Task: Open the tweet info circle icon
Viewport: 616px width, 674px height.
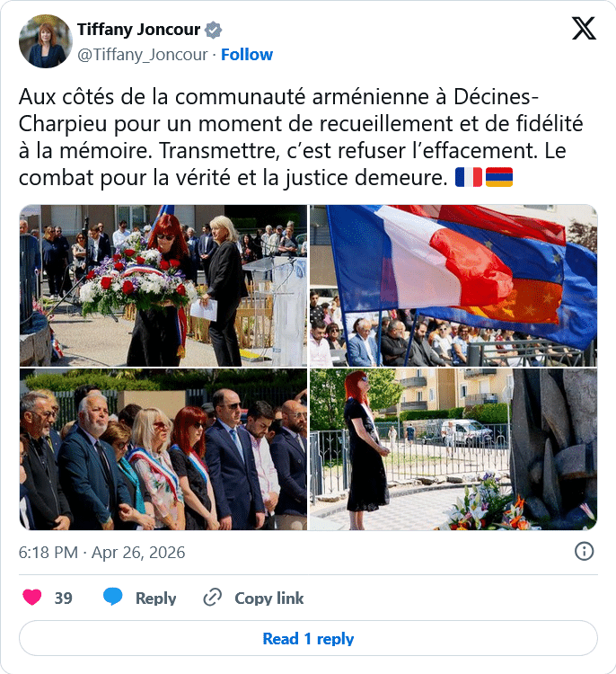Action: (585, 552)
